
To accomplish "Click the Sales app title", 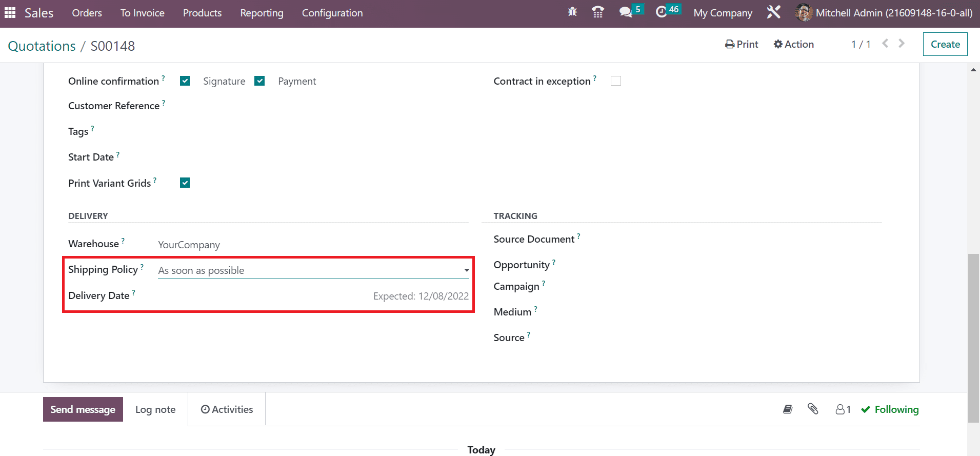I will (x=39, y=13).
